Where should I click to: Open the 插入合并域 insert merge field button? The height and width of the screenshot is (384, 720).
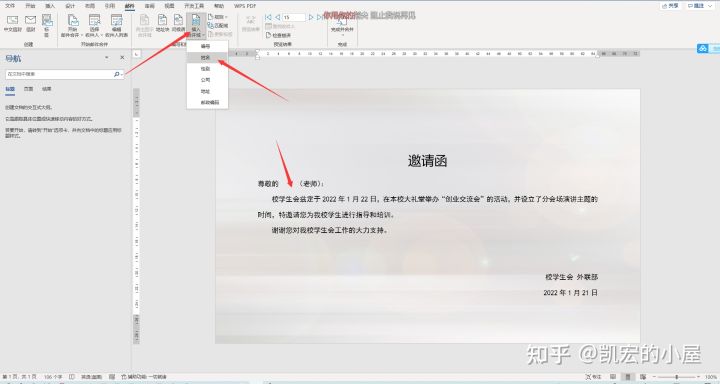coord(196,26)
